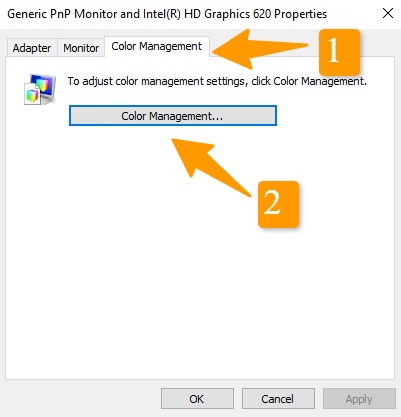The image size is (401, 417).
Task: Click the 'click Color Management.' instruction ending
Action: tap(309, 81)
